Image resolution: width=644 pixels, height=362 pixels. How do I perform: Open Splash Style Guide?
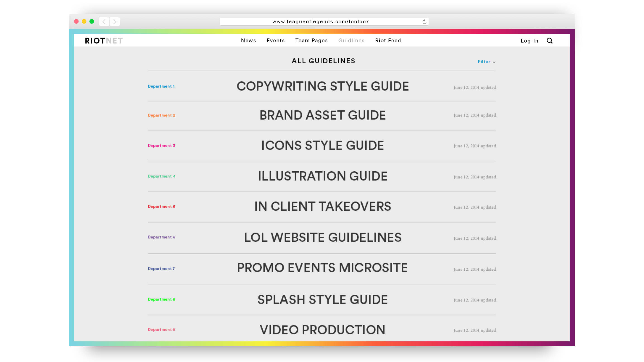pos(322,299)
